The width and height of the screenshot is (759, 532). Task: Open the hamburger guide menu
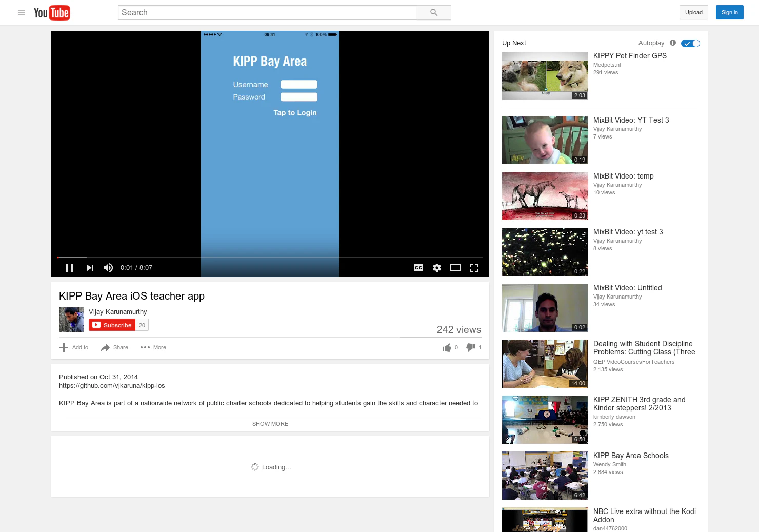[21, 13]
